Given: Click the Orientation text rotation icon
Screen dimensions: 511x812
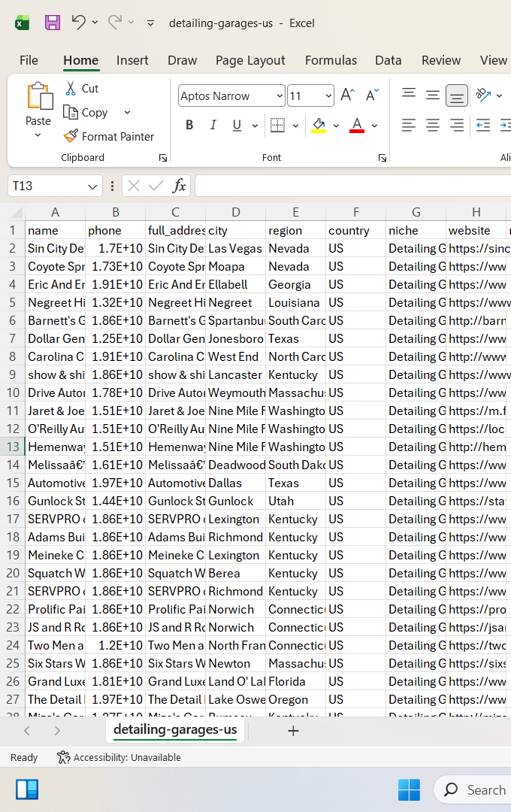Looking at the screenshot, I should pos(483,95).
